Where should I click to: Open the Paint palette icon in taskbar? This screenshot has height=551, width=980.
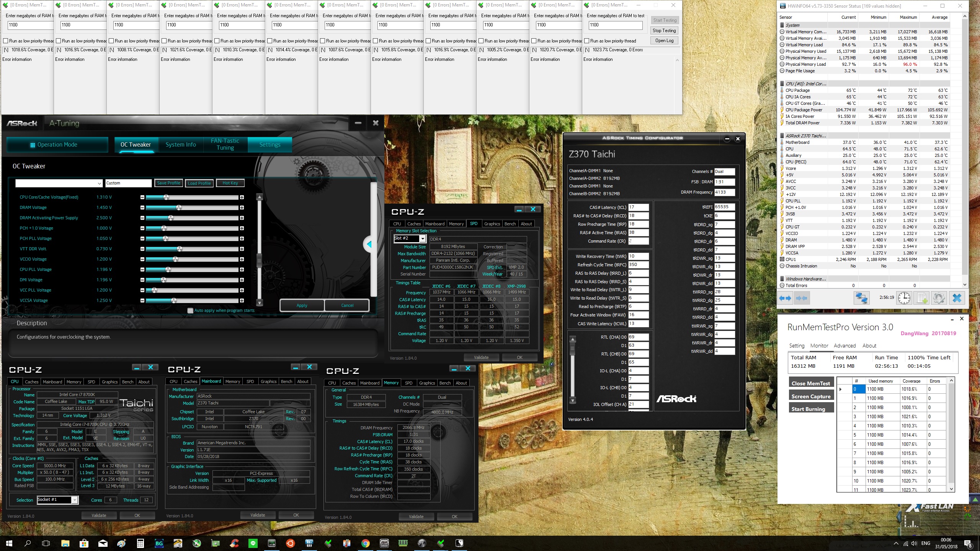[x=122, y=543]
